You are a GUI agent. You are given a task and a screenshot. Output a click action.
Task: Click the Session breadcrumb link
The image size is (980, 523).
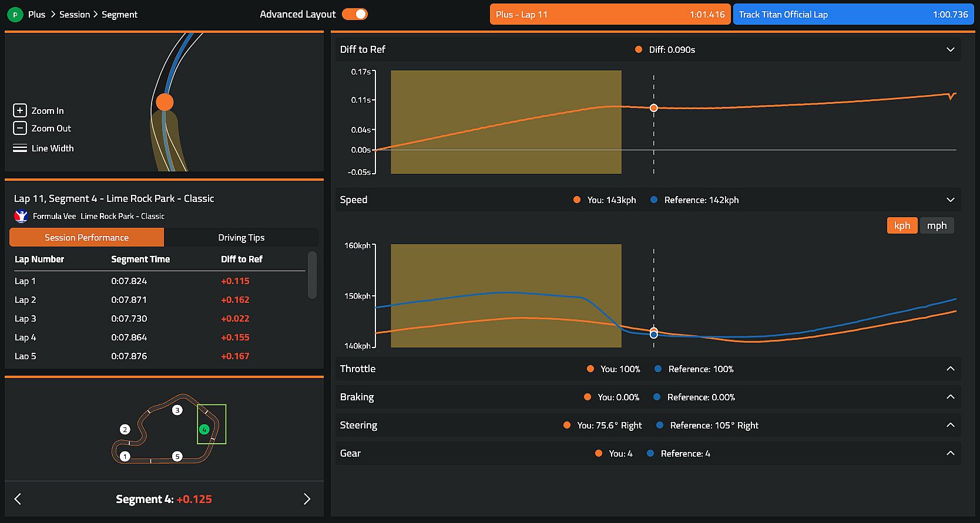[x=75, y=14]
